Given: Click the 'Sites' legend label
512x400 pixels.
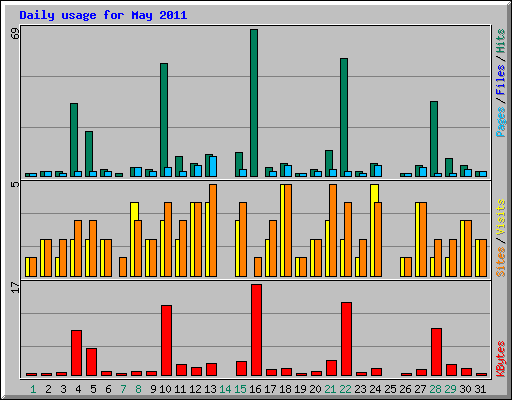Looking at the screenshot, I should click(501, 261).
